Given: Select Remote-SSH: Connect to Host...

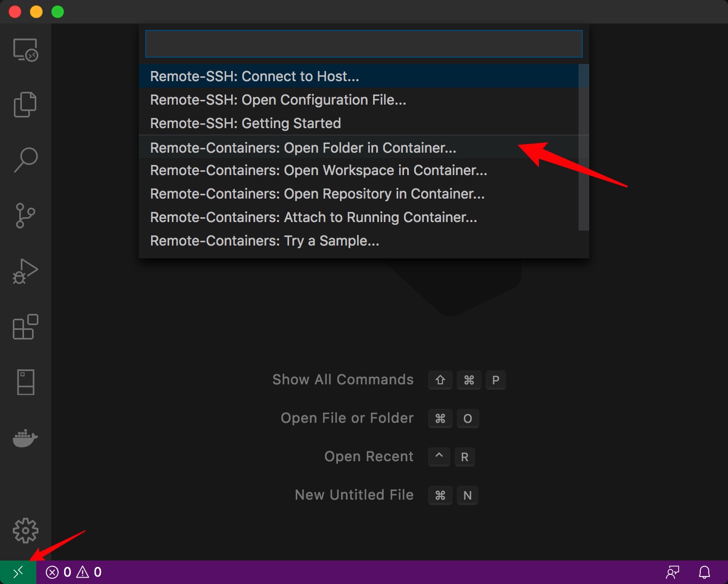Looking at the screenshot, I should pyautogui.click(x=359, y=76).
